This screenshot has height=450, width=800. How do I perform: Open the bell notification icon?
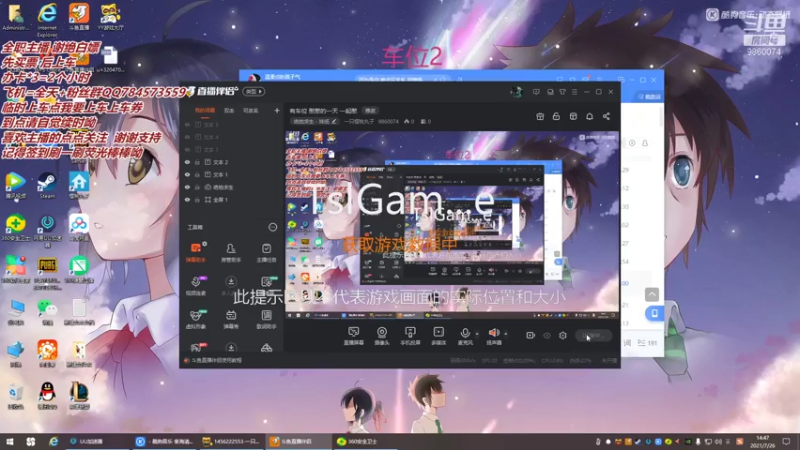[590, 116]
